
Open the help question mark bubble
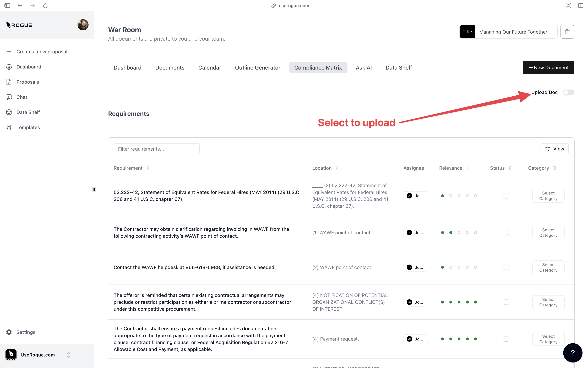click(573, 353)
